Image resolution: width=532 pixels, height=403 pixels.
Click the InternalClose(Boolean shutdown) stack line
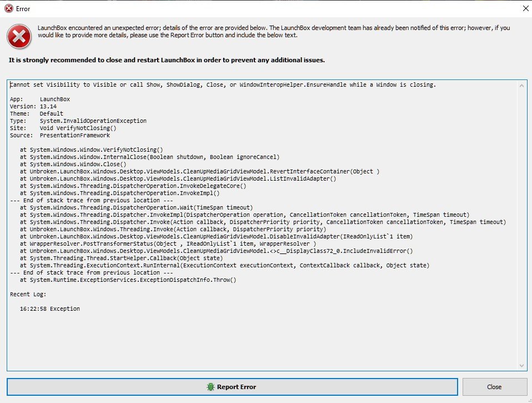tap(149, 157)
